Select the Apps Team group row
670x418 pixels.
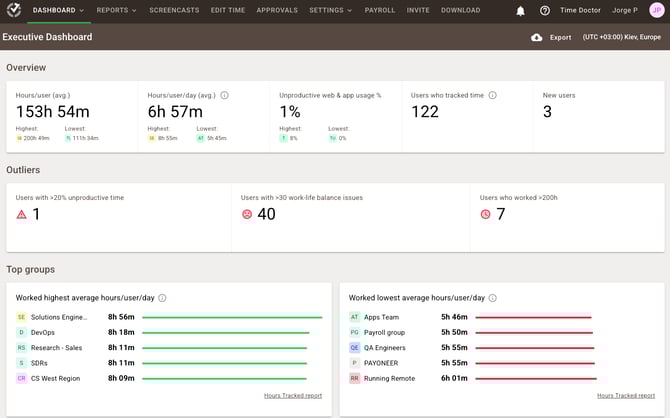click(x=380, y=317)
